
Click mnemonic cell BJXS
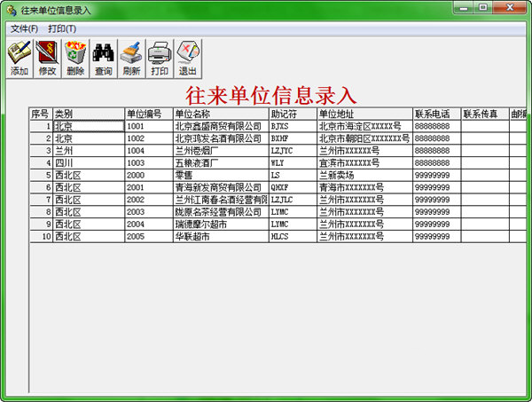[293, 126]
